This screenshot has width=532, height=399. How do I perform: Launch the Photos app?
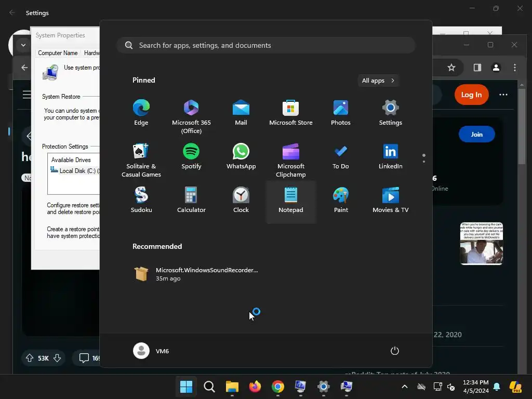click(x=341, y=113)
